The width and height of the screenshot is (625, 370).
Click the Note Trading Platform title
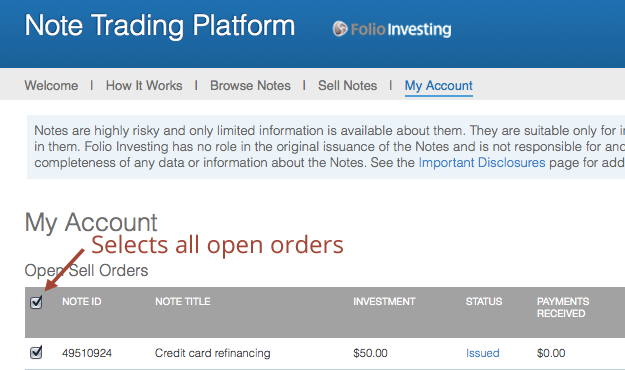(160, 26)
